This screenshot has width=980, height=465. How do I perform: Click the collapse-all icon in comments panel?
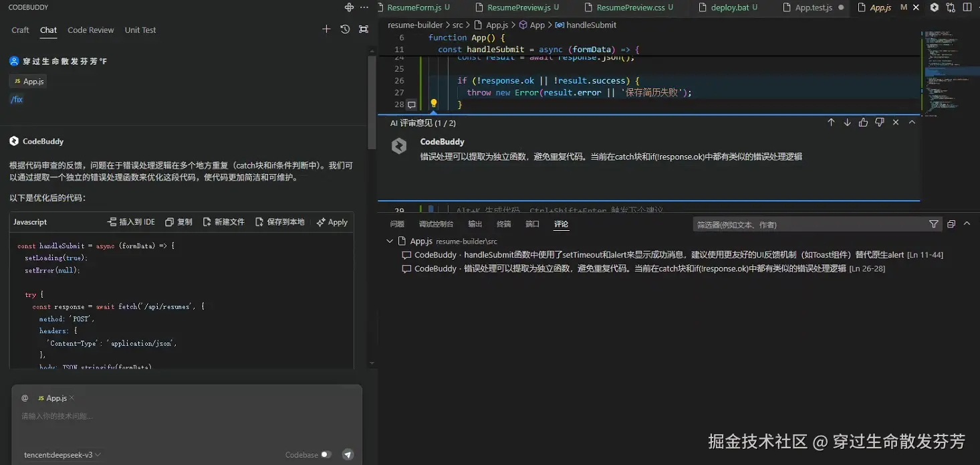[951, 224]
